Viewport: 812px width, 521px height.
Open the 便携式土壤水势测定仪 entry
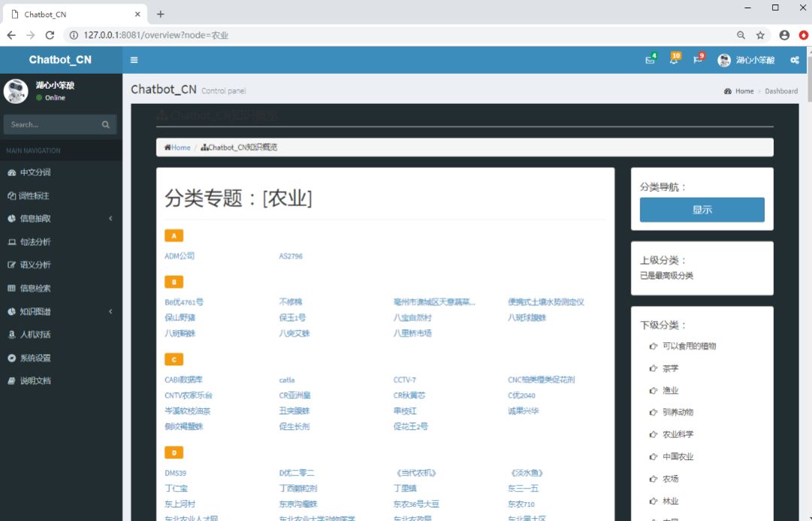[x=546, y=302]
